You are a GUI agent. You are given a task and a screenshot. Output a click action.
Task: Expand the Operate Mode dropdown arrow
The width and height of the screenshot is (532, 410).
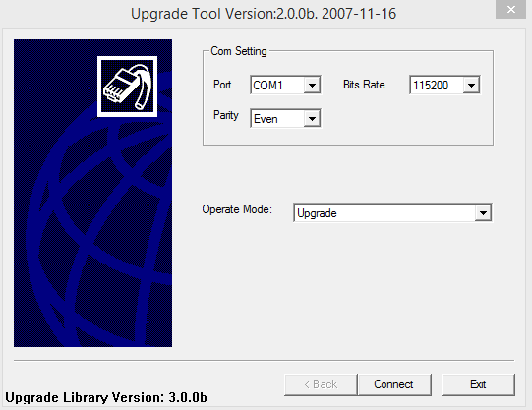483,213
